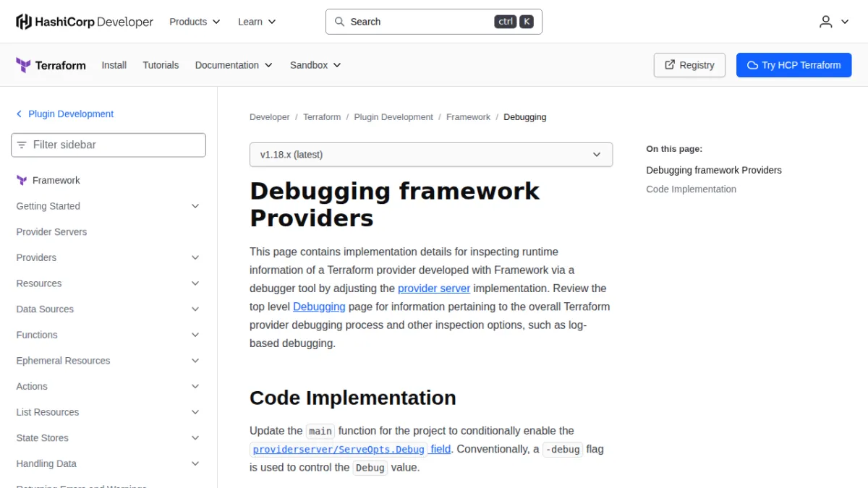Expand the Sandbox dropdown

click(315, 65)
